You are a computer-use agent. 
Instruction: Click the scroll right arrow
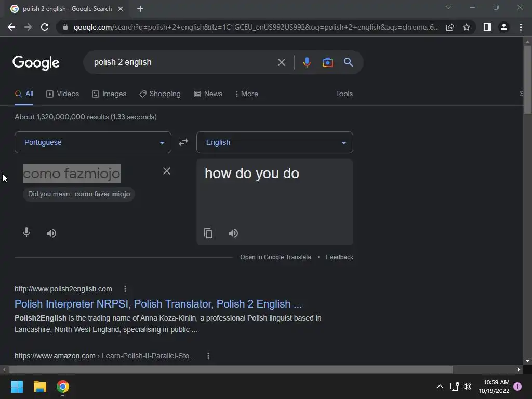pyautogui.click(x=519, y=369)
